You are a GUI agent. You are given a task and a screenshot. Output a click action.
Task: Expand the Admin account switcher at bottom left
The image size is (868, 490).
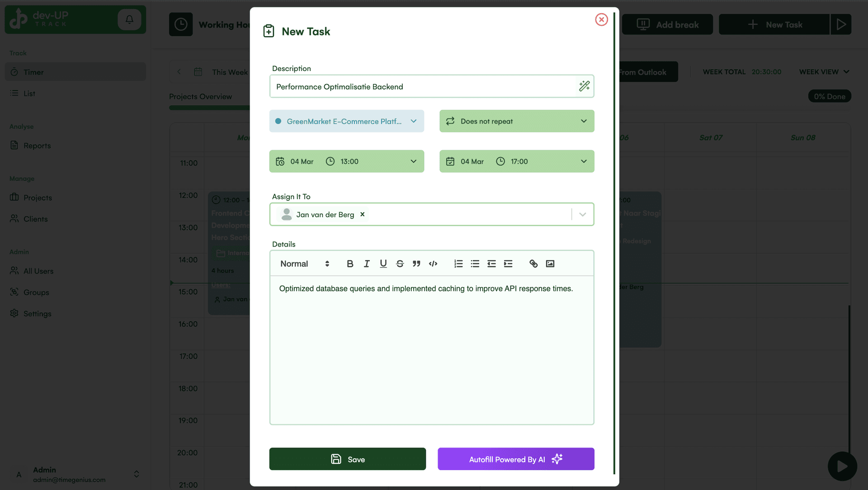(x=136, y=474)
